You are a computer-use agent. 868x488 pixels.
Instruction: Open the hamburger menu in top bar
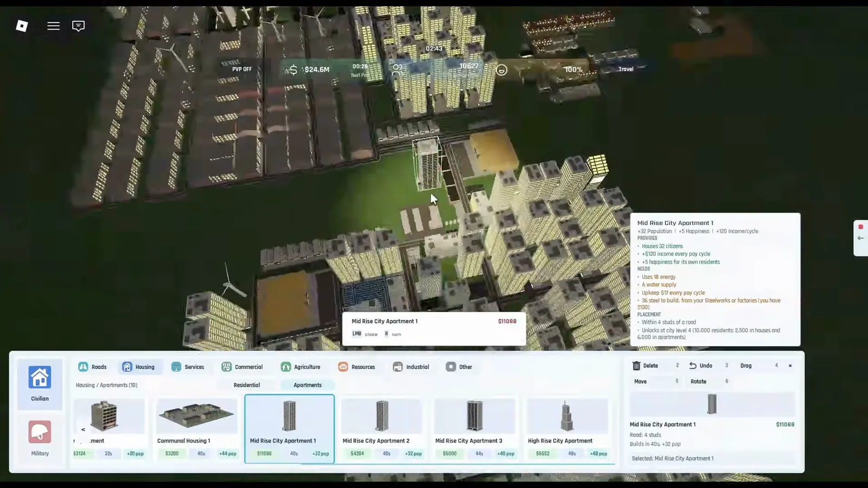(53, 26)
